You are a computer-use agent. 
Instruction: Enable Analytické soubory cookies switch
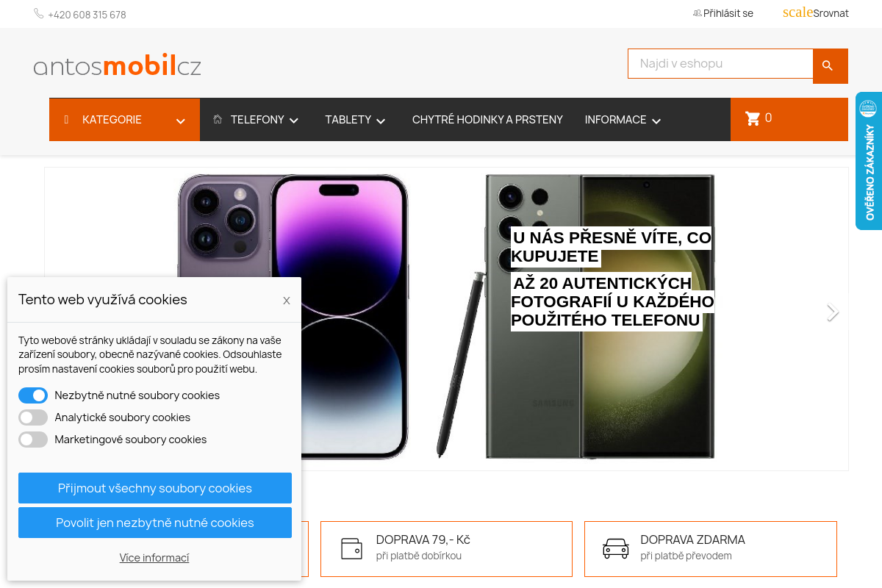33,417
